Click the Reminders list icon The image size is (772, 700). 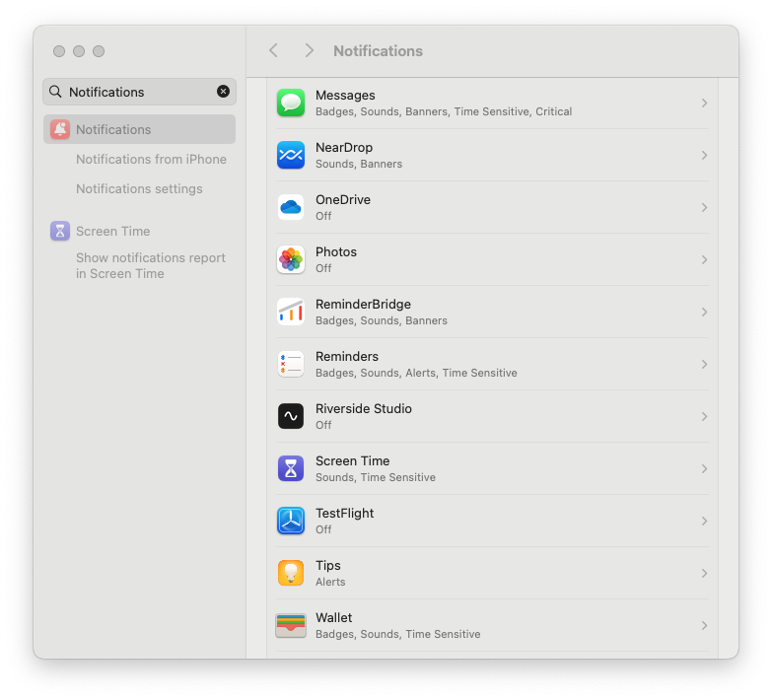click(291, 364)
